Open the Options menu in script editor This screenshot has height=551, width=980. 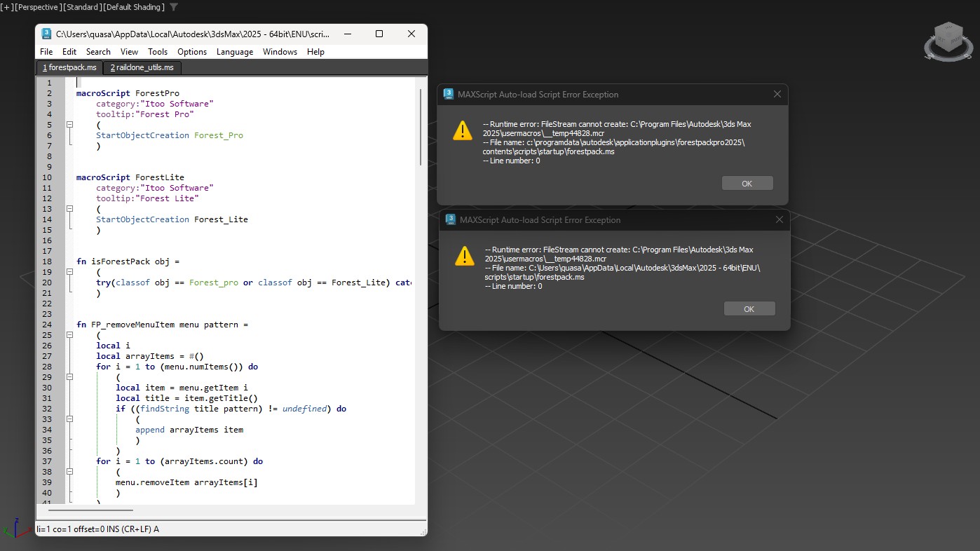[192, 52]
